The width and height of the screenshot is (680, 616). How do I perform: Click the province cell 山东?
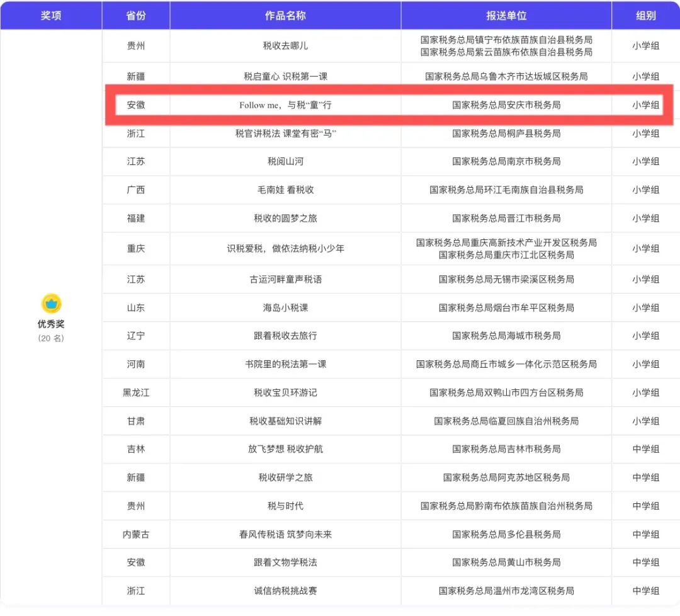pos(136,307)
